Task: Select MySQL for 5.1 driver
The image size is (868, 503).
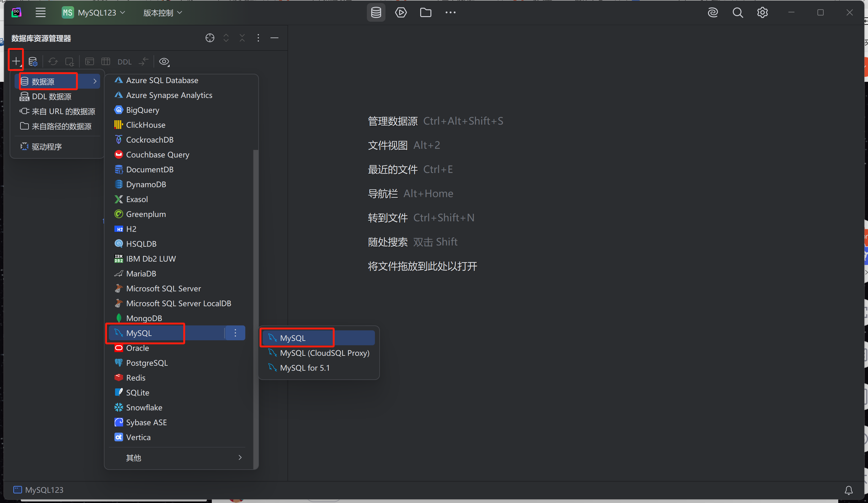Action: click(318, 368)
